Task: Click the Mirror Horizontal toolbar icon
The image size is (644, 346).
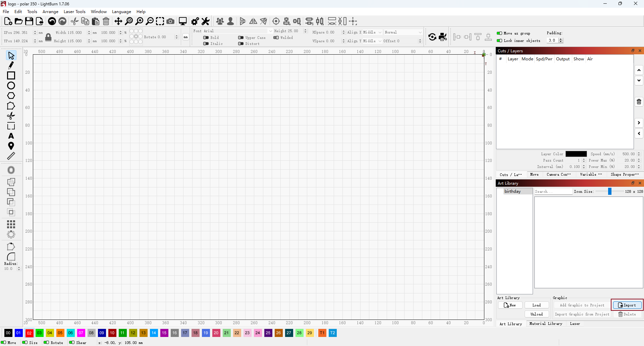Action: tap(253, 21)
